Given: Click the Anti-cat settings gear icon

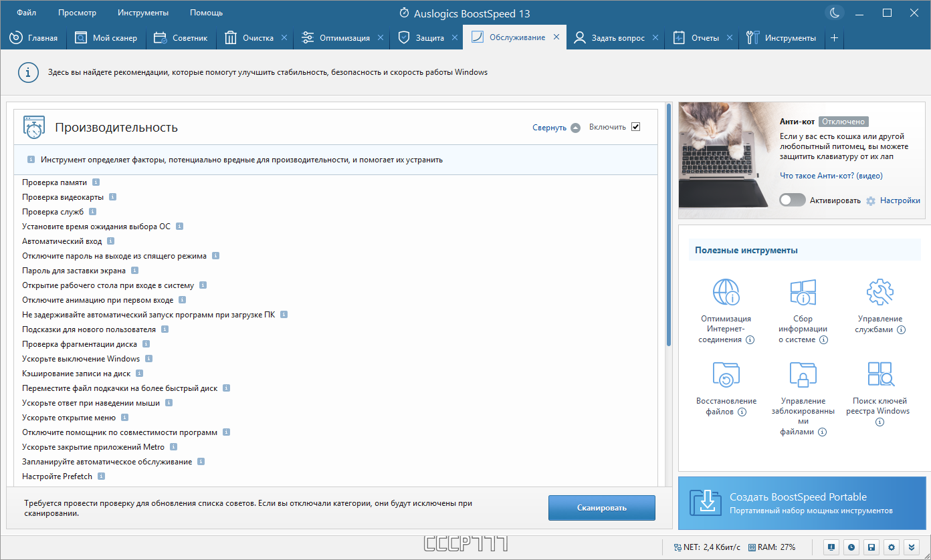Looking at the screenshot, I should pyautogui.click(x=870, y=200).
